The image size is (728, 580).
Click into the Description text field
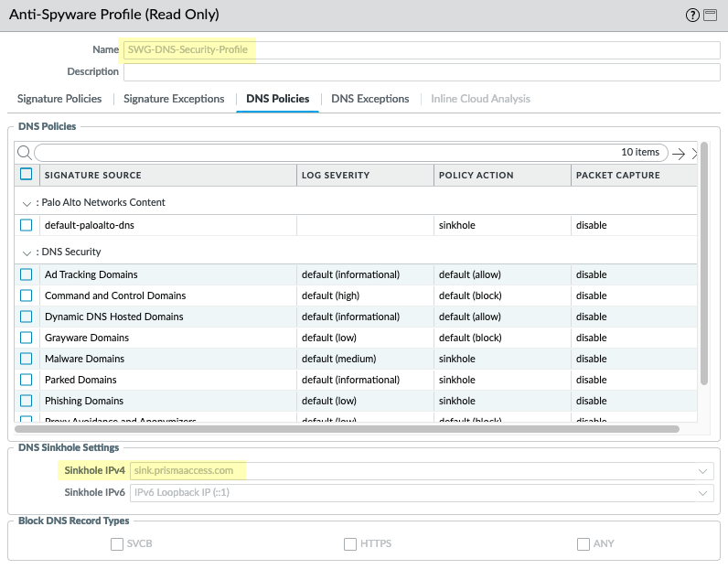pos(421,72)
